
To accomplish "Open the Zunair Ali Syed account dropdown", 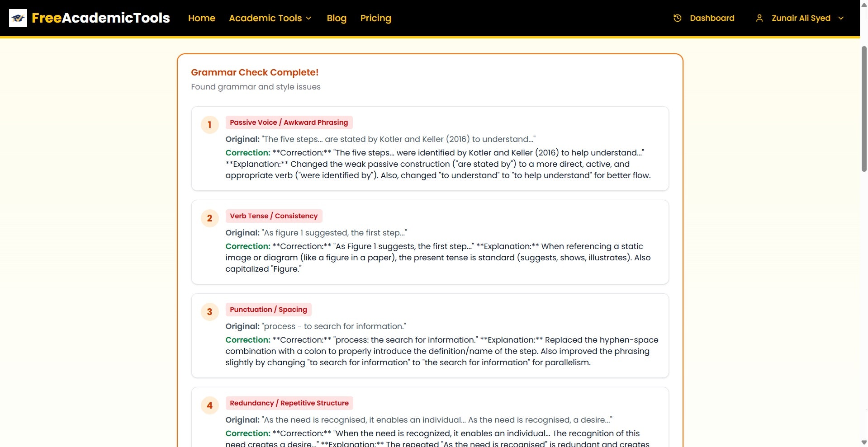I will click(x=801, y=18).
